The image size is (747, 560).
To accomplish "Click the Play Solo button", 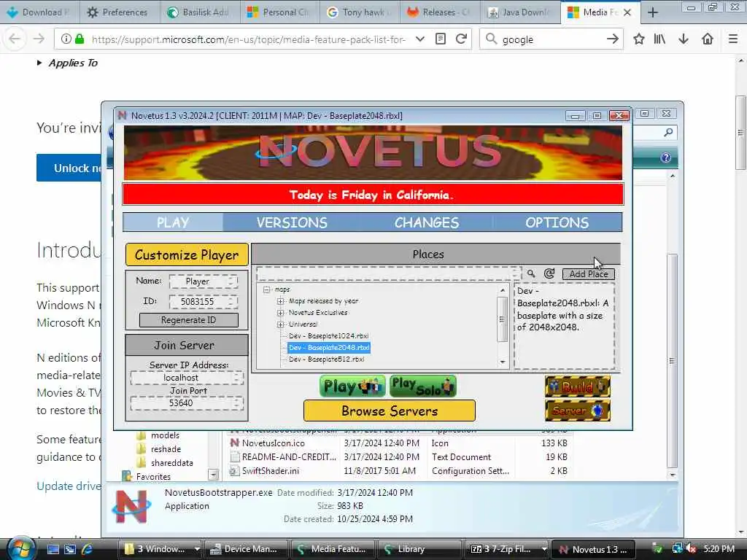I will click(x=422, y=386).
